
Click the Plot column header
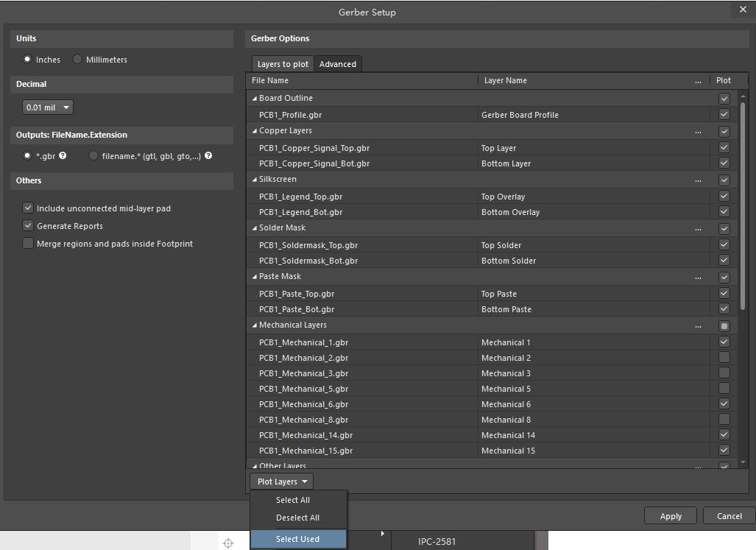[x=723, y=80]
